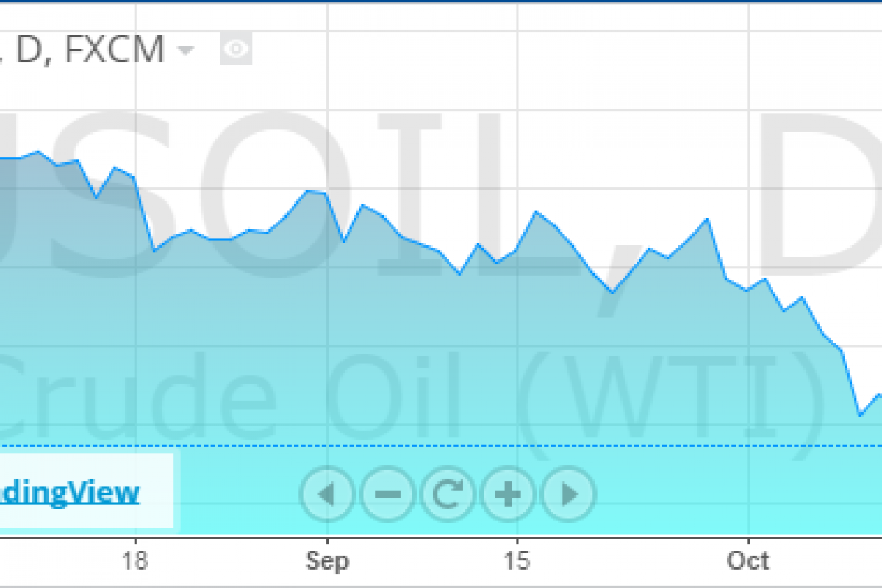The height and width of the screenshot is (588, 882).
Task: Click the price peak just before Sep
Action: pyautogui.click(x=310, y=190)
